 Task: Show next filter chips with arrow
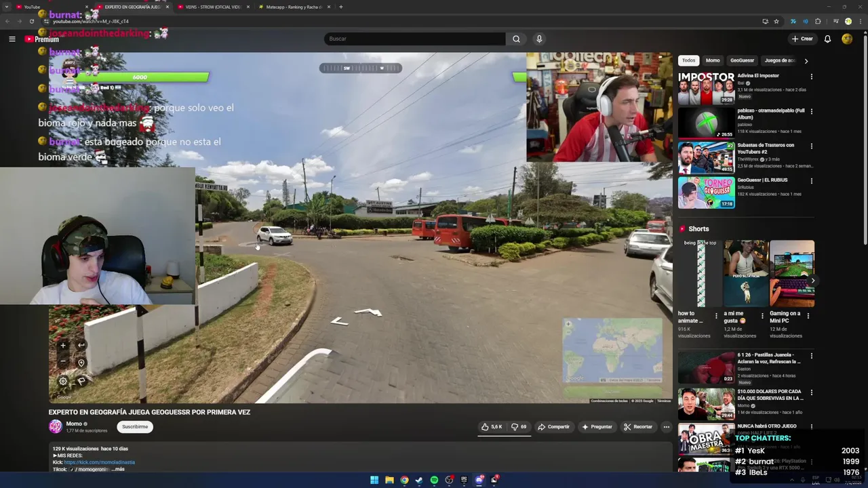coord(806,61)
